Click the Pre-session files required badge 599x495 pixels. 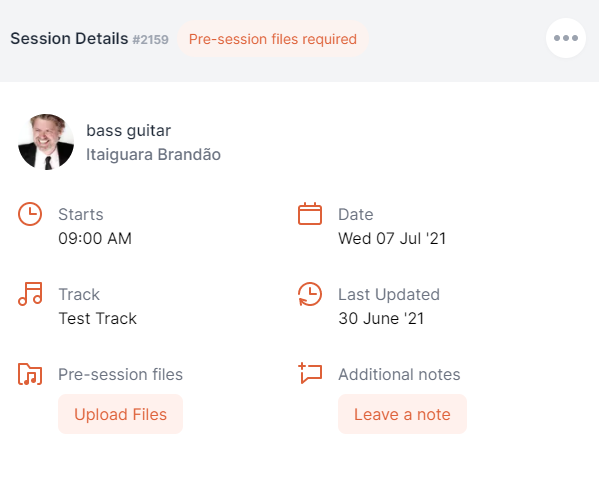pyautogui.click(x=273, y=39)
